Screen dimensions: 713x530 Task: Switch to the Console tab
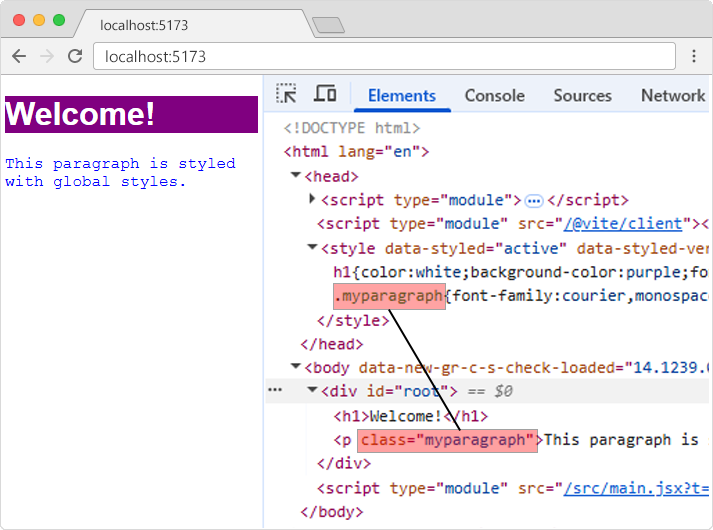[494, 95]
